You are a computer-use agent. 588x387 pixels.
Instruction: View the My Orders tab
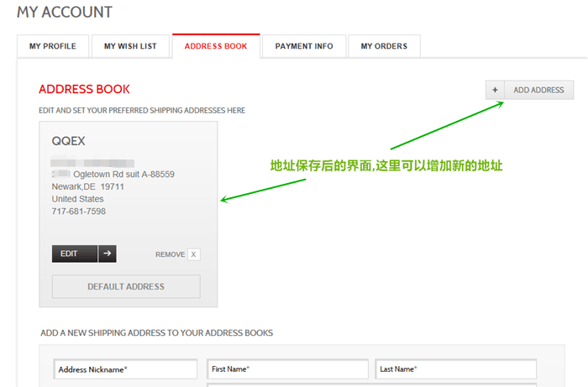click(384, 46)
